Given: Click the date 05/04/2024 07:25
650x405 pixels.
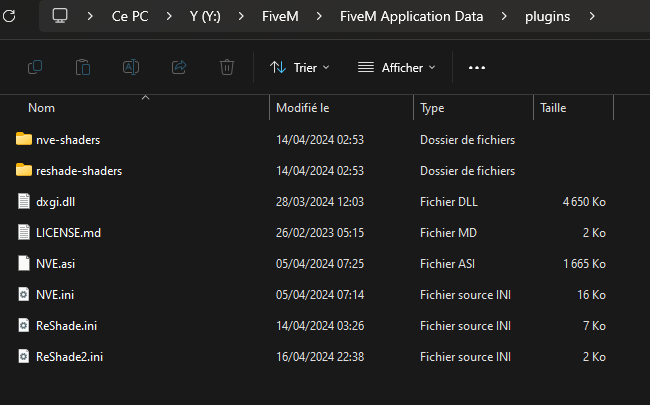Looking at the screenshot, I should [320, 264].
